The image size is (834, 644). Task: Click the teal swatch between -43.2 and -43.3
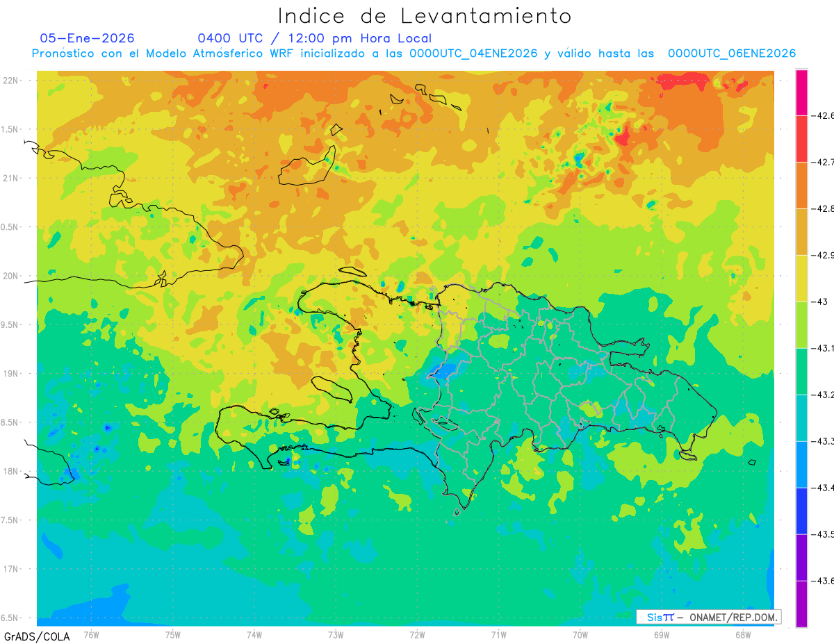[801, 418]
